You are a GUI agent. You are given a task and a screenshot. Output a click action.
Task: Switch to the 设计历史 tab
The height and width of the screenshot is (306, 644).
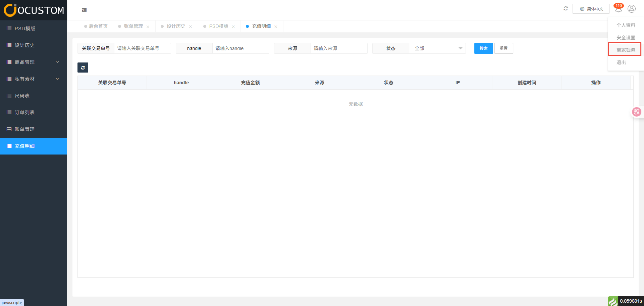pyautogui.click(x=176, y=26)
